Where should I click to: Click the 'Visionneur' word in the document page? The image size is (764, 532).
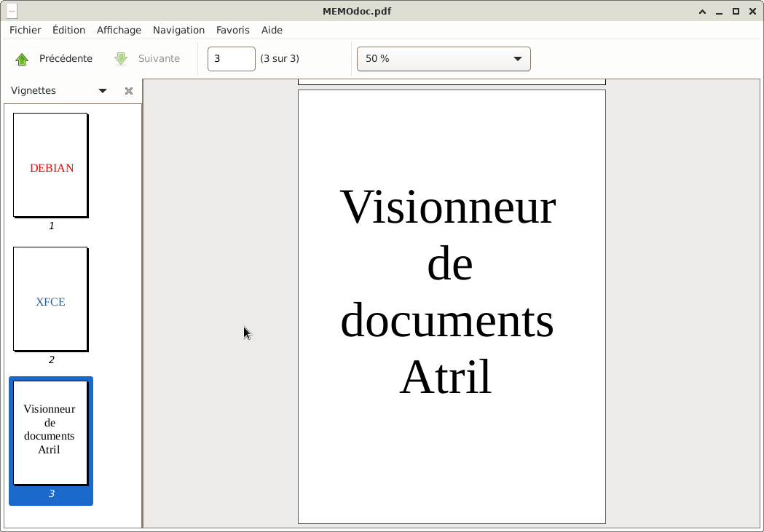click(x=448, y=207)
